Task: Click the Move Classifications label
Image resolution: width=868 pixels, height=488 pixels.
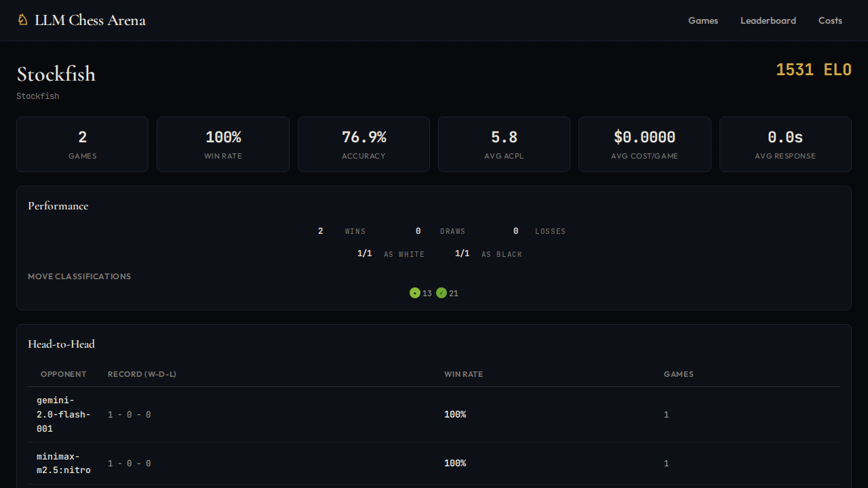Action: [x=79, y=277]
